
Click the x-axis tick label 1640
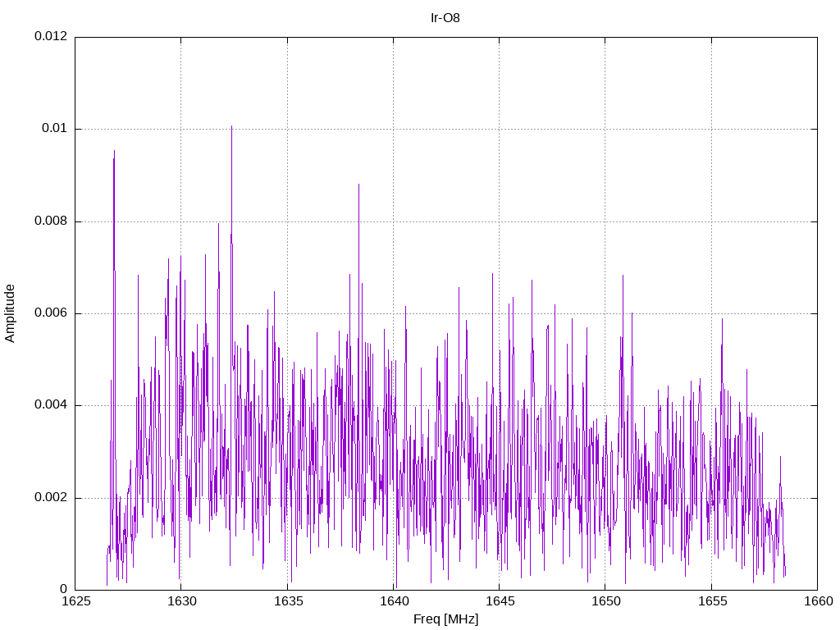click(x=394, y=601)
